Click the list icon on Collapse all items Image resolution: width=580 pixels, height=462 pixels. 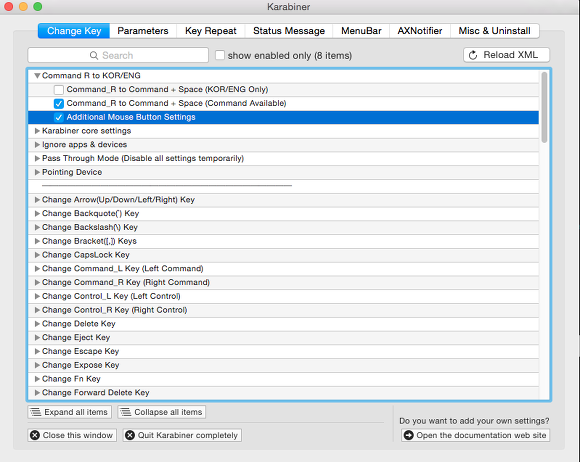[126, 412]
